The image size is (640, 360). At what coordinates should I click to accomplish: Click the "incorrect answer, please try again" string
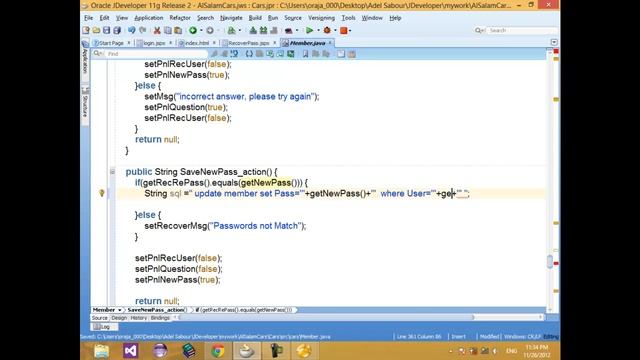246,96
